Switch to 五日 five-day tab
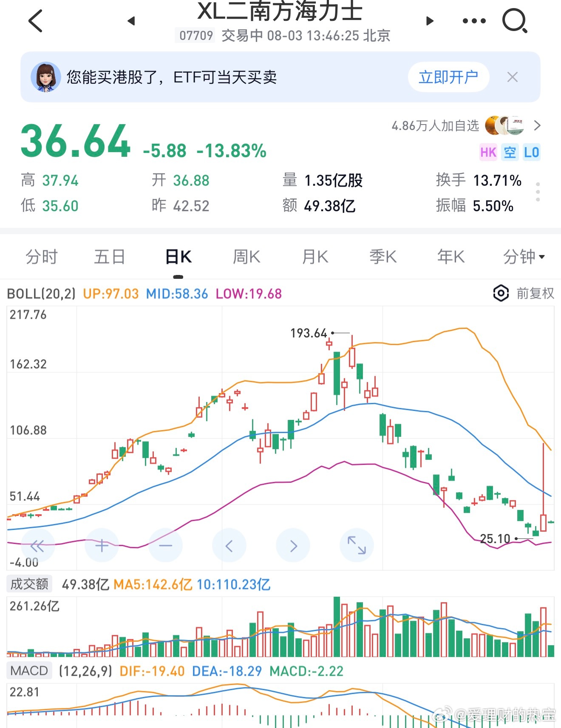The image size is (561, 728). pos(110,257)
